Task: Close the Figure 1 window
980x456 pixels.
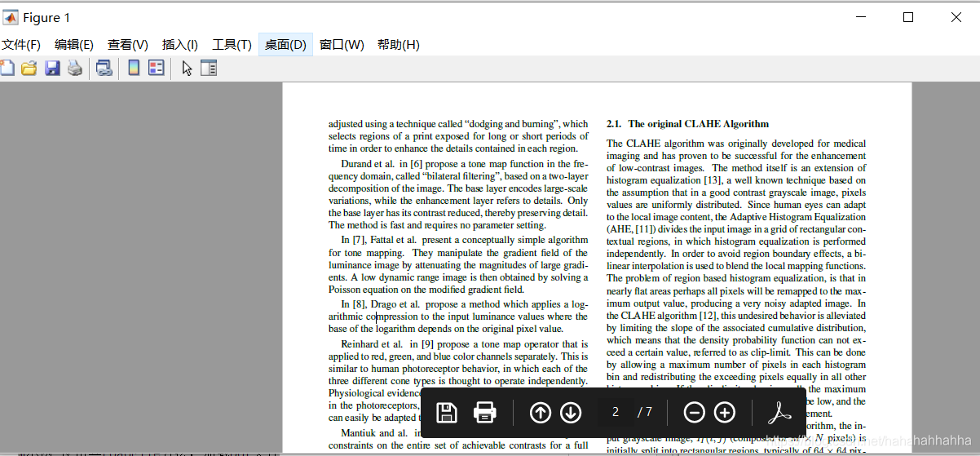Action: click(x=956, y=17)
